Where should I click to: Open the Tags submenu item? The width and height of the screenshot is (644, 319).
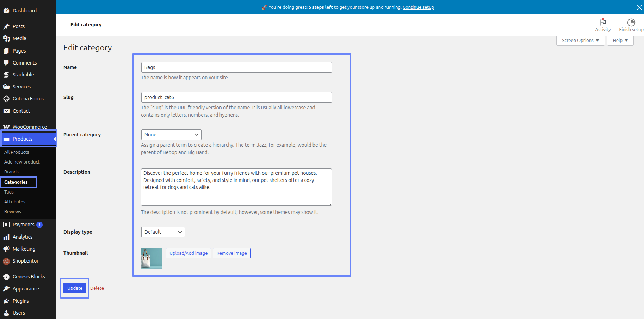(x=9, y=192)
